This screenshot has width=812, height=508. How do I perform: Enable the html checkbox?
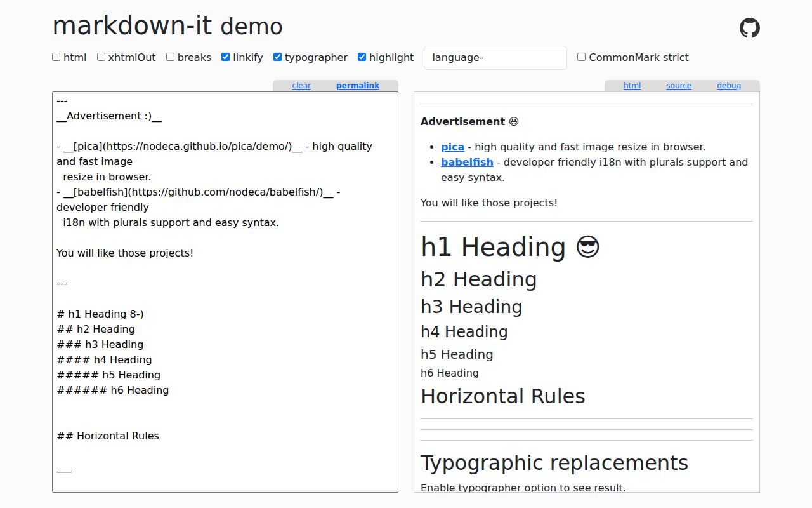point(56,57)
